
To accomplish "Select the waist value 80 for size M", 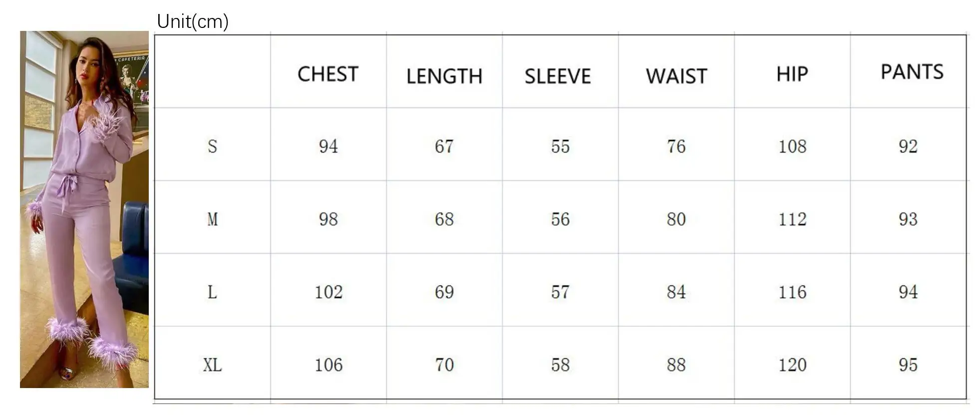I will (x=676, y=219).
